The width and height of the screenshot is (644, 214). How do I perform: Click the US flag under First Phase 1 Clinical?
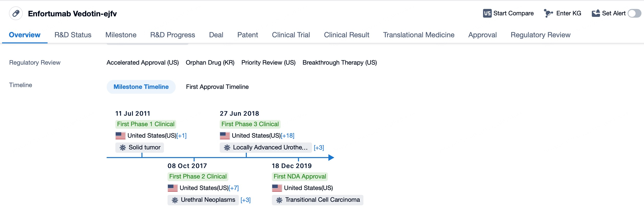tap(120, 136)
